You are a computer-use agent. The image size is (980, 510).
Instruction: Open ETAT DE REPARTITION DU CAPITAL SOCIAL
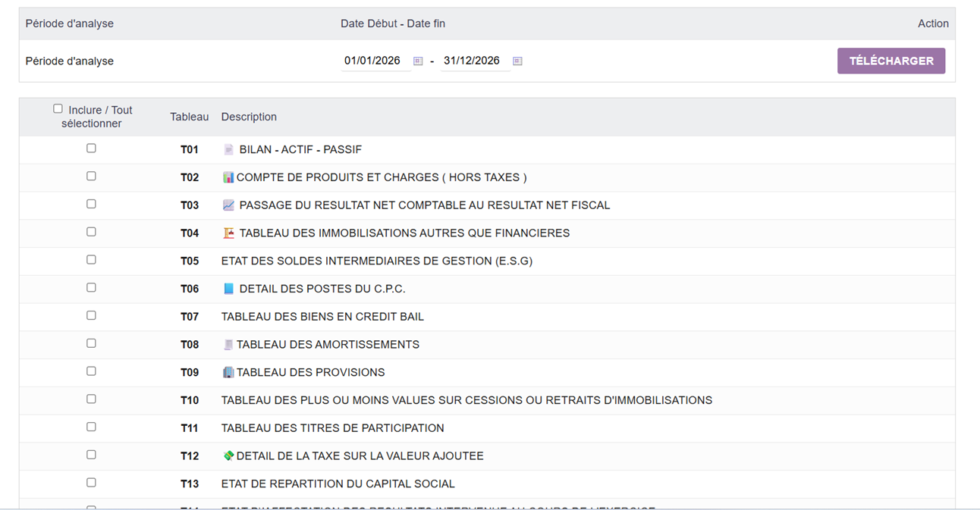pos(337,483)
